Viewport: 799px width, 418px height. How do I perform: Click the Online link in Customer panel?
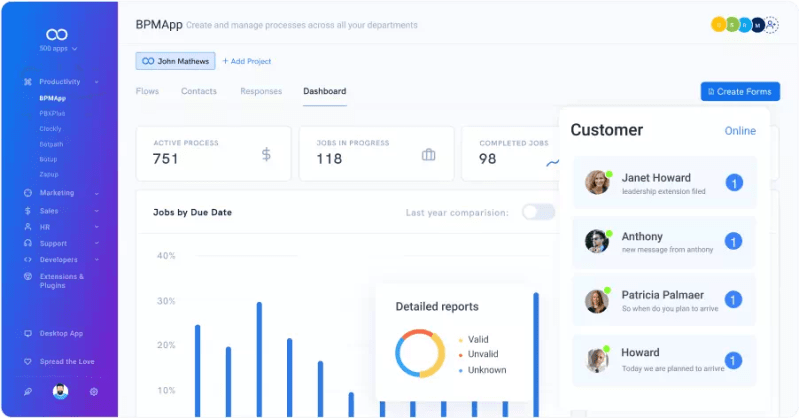pos(740,131)
